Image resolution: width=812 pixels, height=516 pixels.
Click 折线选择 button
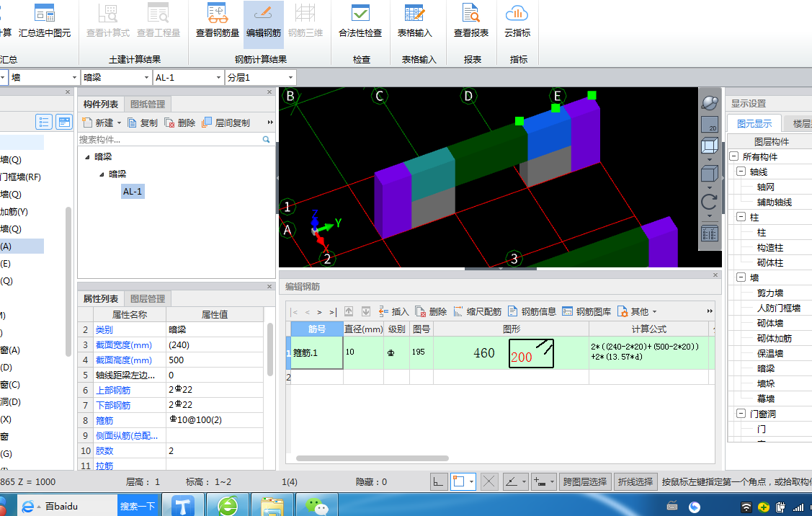pyautogui.click(x=635, y=482)
